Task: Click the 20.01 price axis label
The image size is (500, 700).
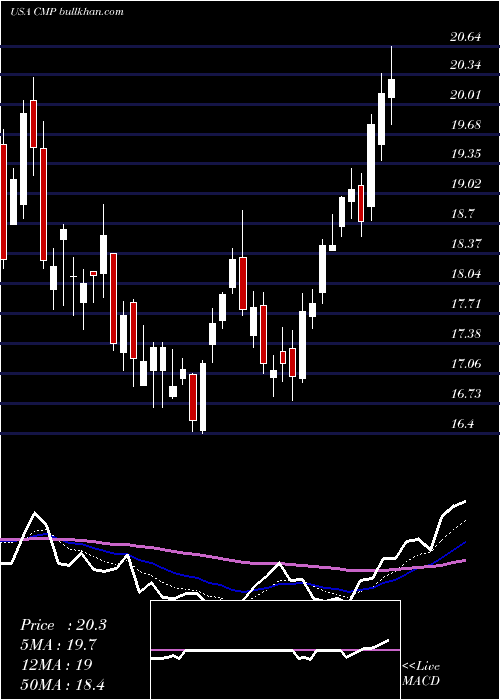Action: click(466, 95)
